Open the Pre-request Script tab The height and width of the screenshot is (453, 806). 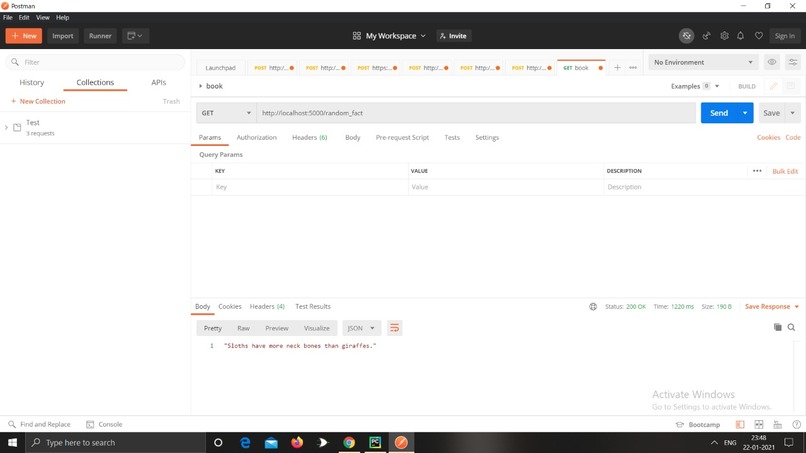(402, 138)
